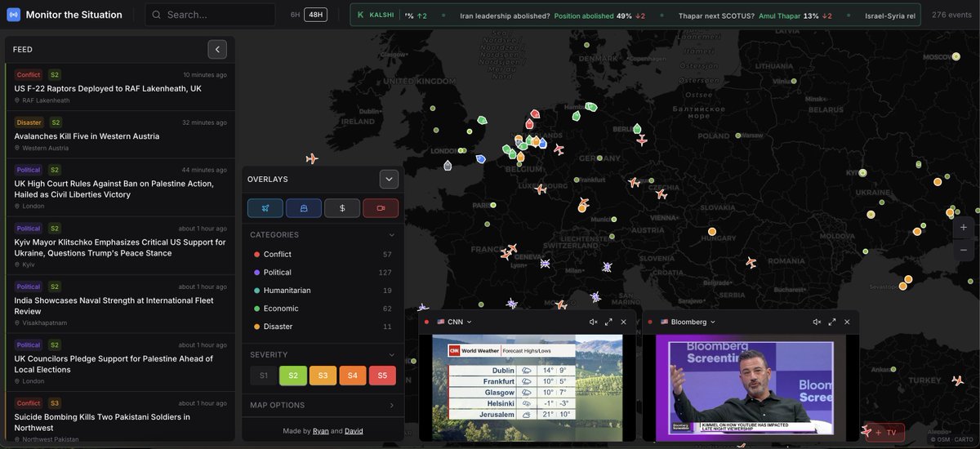Image resolution: width=980 pixels, height=449 pixels.
Task: Click the plane marker west of London
Action: pos(311,158)
